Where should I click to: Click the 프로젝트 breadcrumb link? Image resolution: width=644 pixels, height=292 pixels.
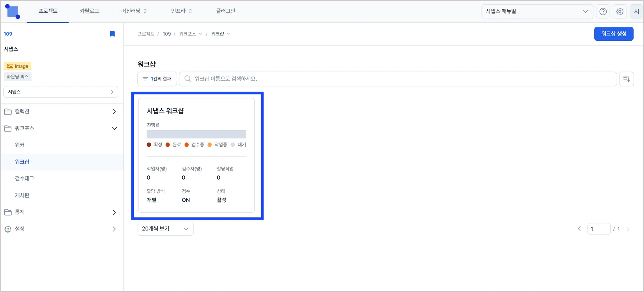146,34
